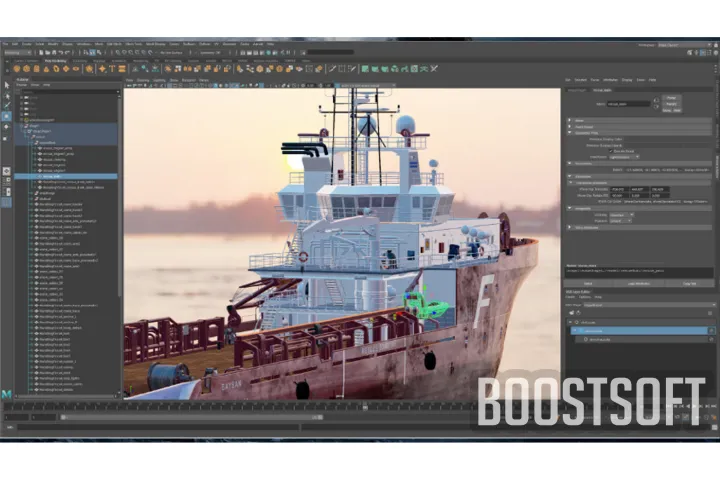720x480 pixels.
Task: Create a polygon cone from the shelf
Action: tap(46, 69)
